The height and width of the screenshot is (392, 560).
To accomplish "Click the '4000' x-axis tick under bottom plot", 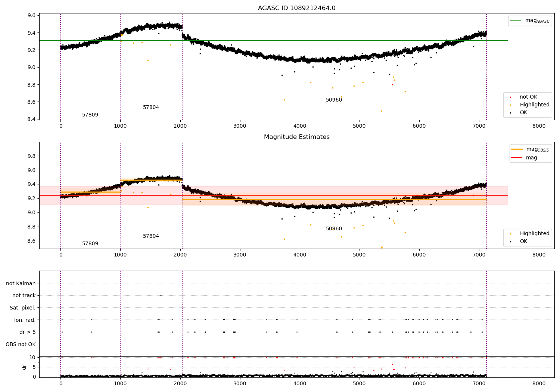I will pyautogui.click(x=300, y=383).
